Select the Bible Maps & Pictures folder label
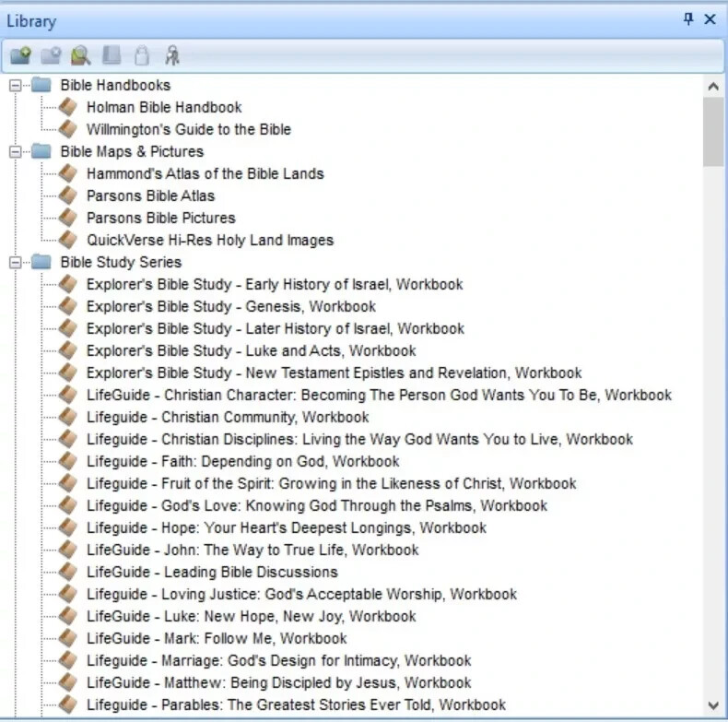728x722 pixels. 132,152
